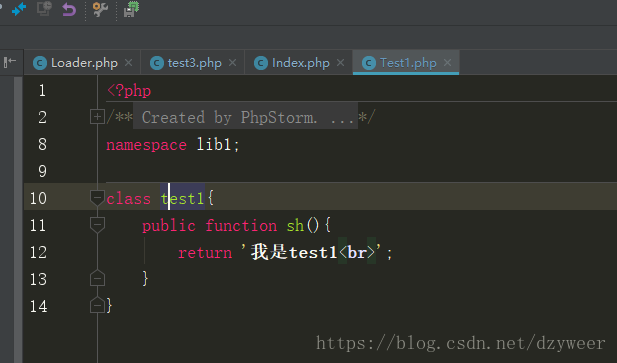Collapse the function sh fold at line 11
This screenshot has height=363, width=617.
click(97, 225)
